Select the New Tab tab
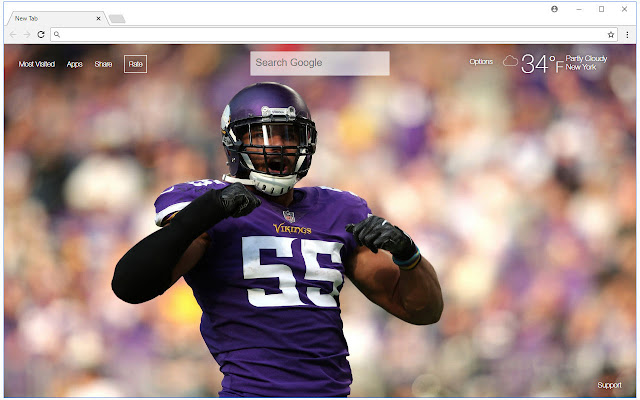The height and width of the screenshot is (400, 640). (x=57, y=18)
